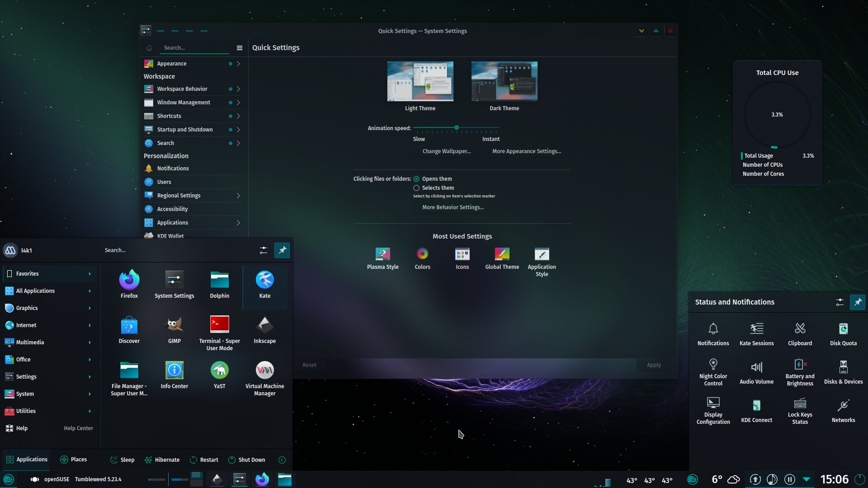Open Clipboard in system tray panel
Image resolution: width=868 pixels, height=488 pixels.
click(x=800, y=334)
